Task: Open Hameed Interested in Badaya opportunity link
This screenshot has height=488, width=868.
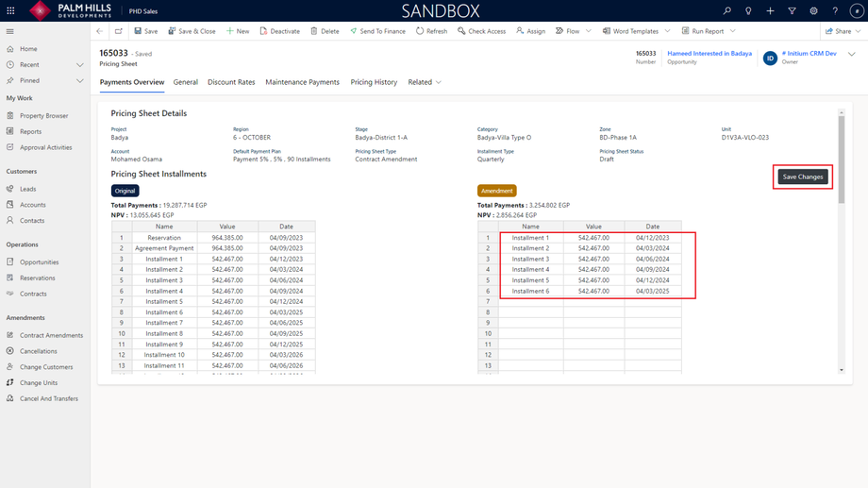Action: tap(709, 53)
